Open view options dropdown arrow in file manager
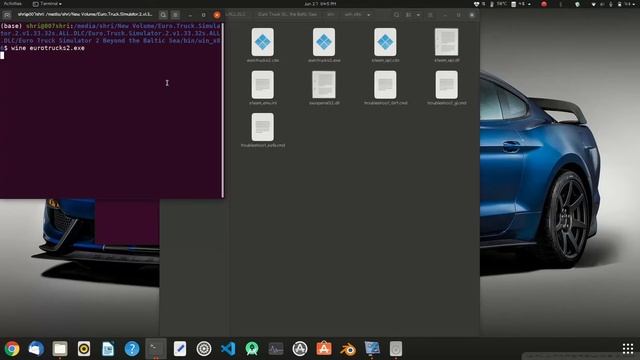 (x=418, y=15)
